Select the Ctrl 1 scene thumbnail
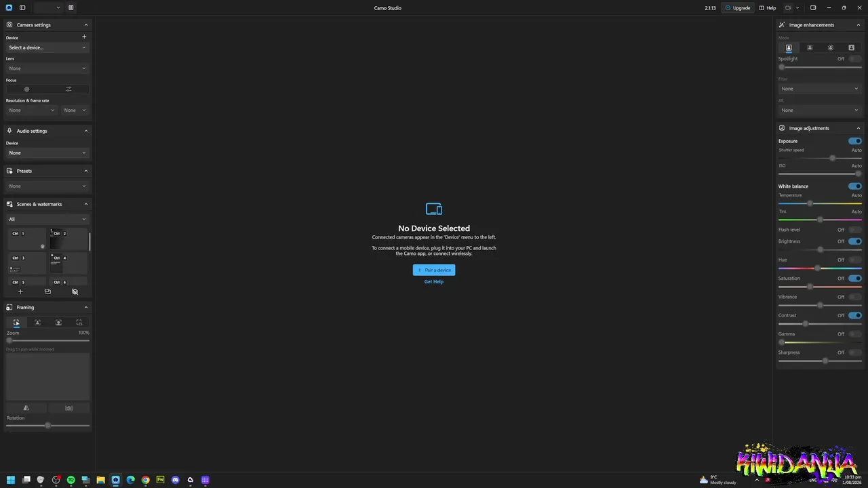Viewport: 868px width, 488px height. pos(27,239)
